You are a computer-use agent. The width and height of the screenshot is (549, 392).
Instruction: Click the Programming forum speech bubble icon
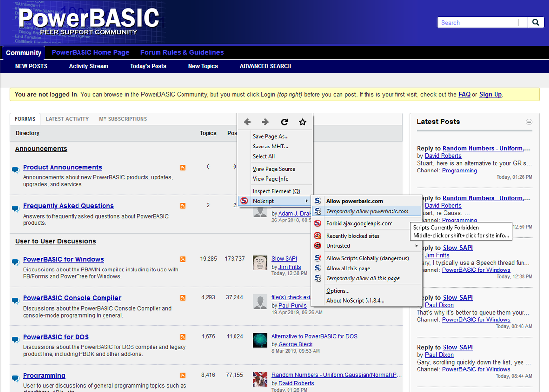point(15,378)
